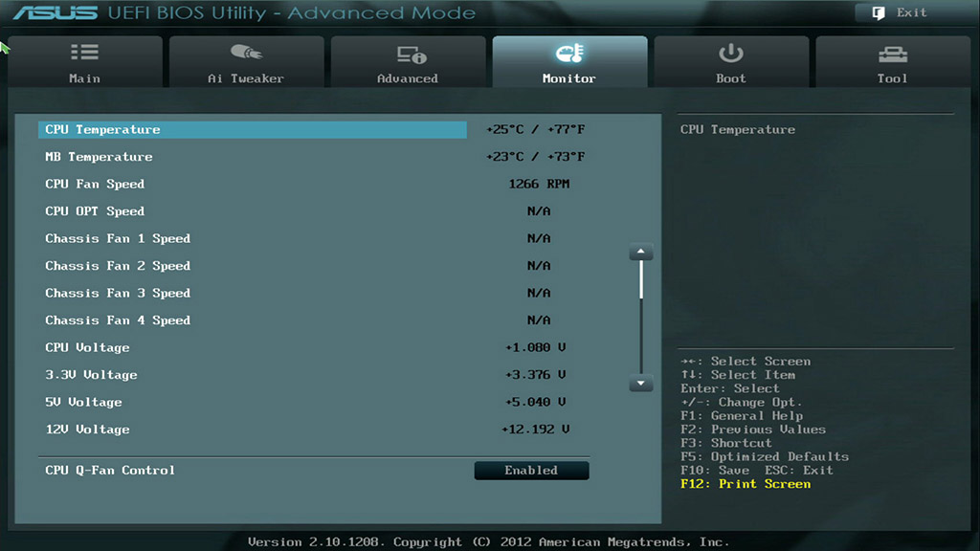This screenshot has width=980, height=551.
Task: Click the CPU Temperature help text
Action: click(x=738, y=129)
